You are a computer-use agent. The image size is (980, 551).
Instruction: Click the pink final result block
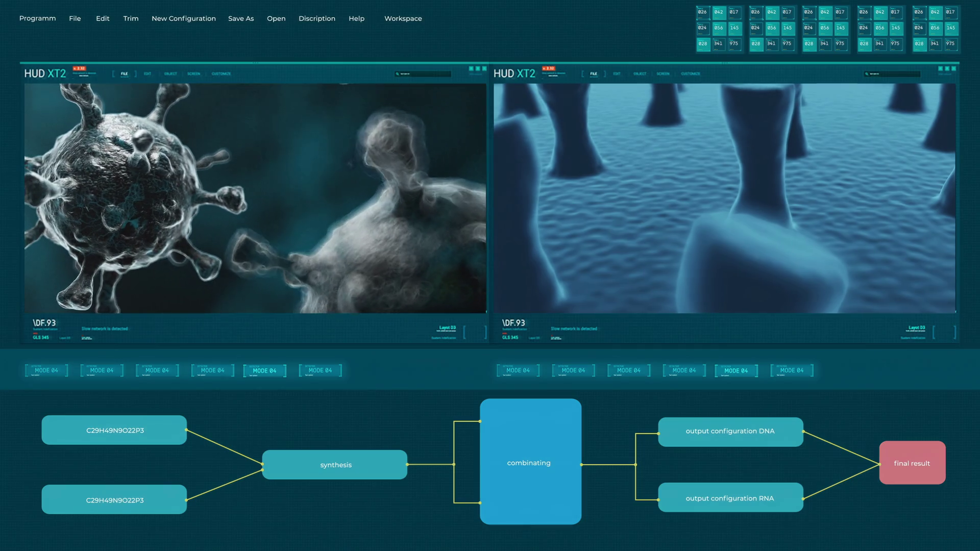[912, 463]
